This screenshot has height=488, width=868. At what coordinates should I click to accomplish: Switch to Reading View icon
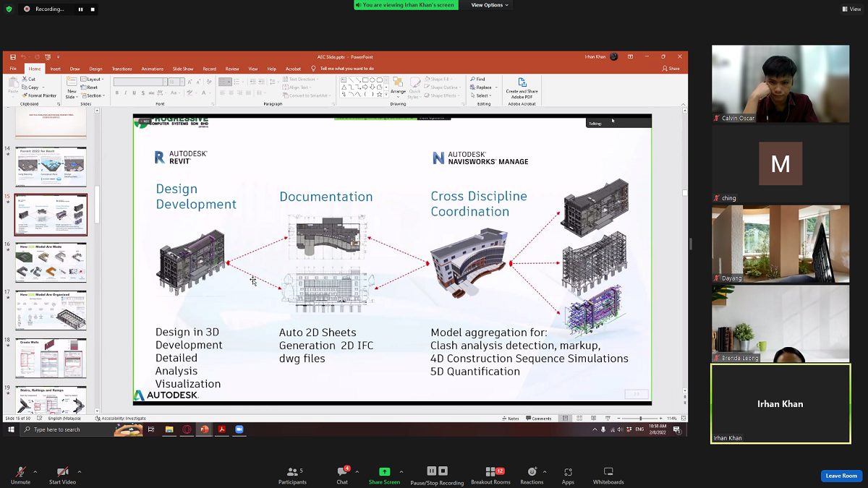[x=593, y=419]
